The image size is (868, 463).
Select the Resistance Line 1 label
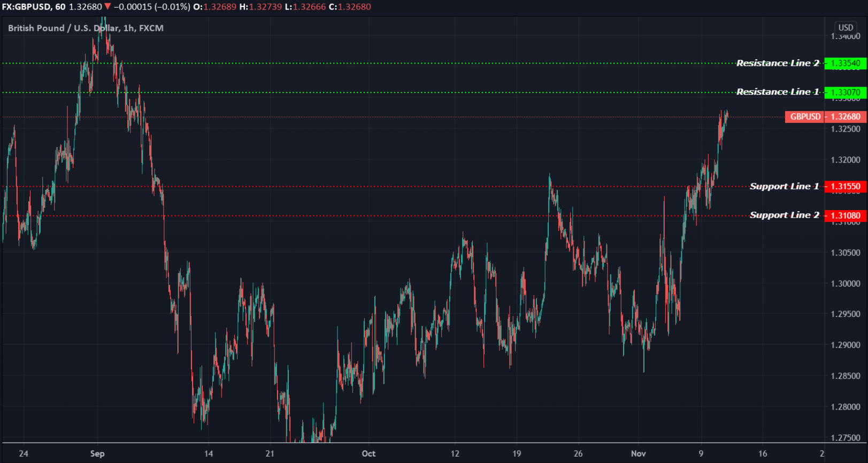coord(778,92)
